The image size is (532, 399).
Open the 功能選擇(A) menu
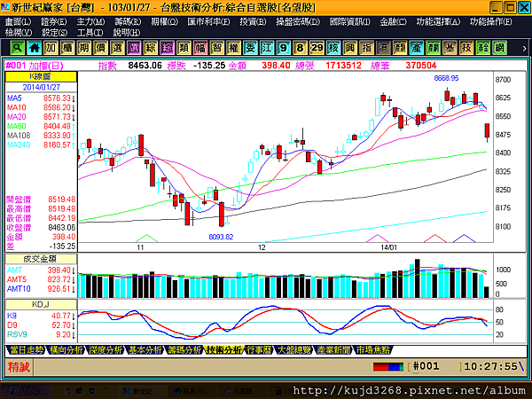pos(438,21)
